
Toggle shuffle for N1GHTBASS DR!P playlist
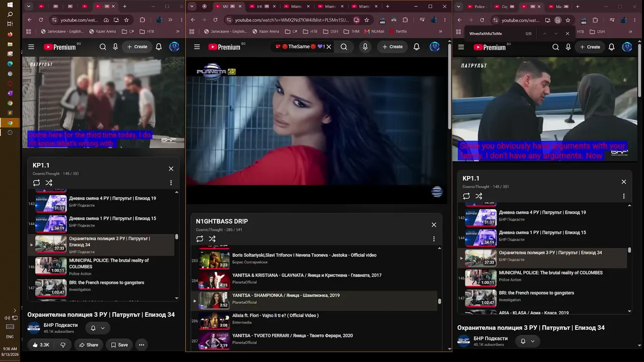click(x=212, y=239)
